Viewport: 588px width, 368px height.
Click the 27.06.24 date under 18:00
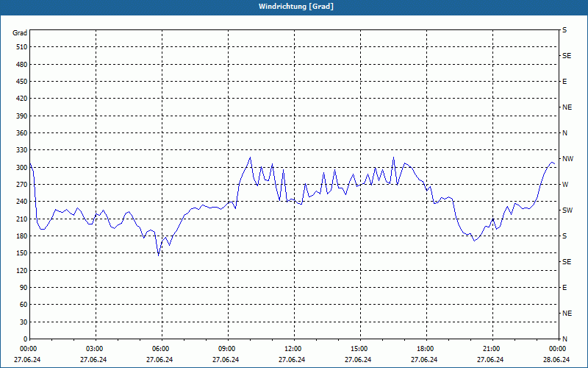424,359
